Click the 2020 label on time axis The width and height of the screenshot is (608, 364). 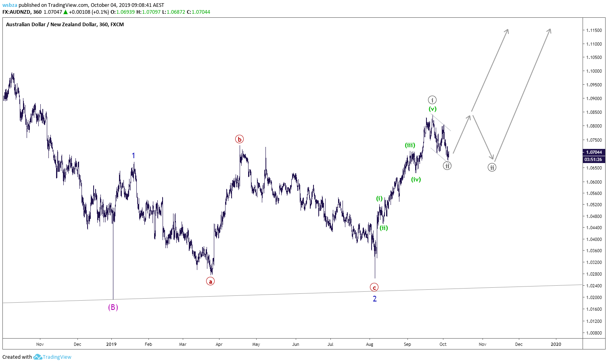pos(556,344)
